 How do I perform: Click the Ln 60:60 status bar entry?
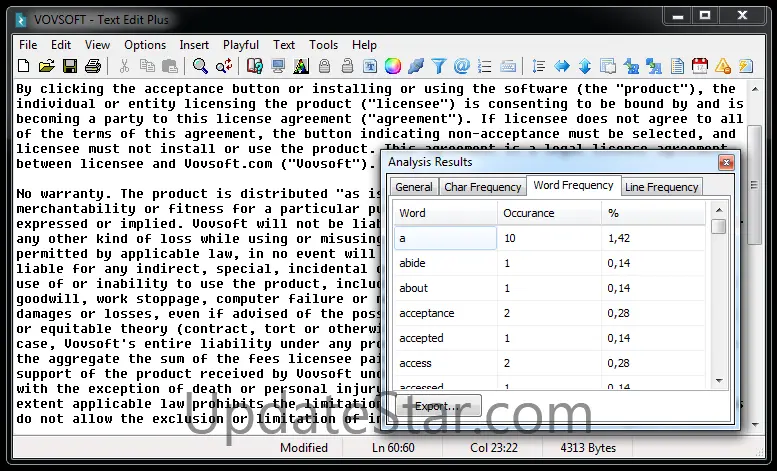393,448
